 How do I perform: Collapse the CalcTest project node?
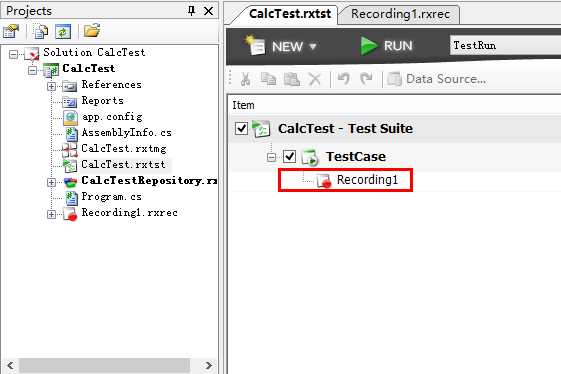pos(32,70)
